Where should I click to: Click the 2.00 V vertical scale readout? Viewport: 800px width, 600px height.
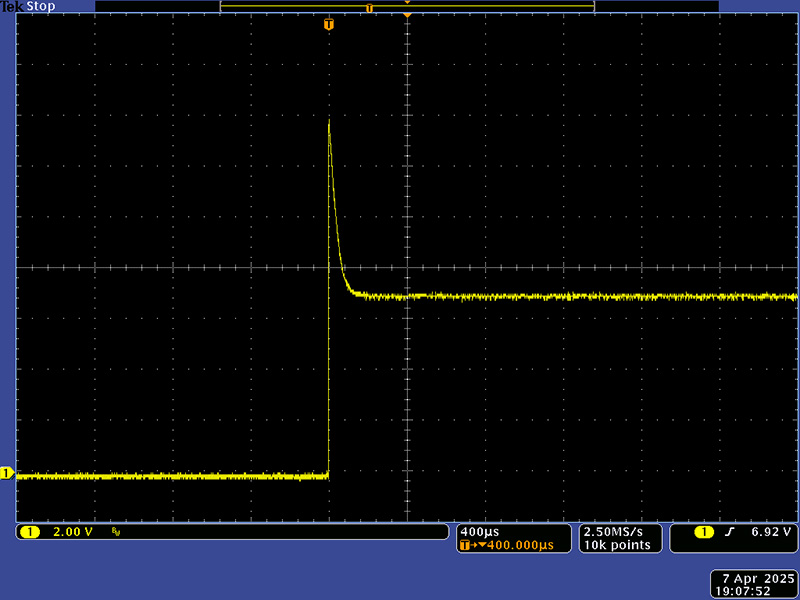click(72, 532)
